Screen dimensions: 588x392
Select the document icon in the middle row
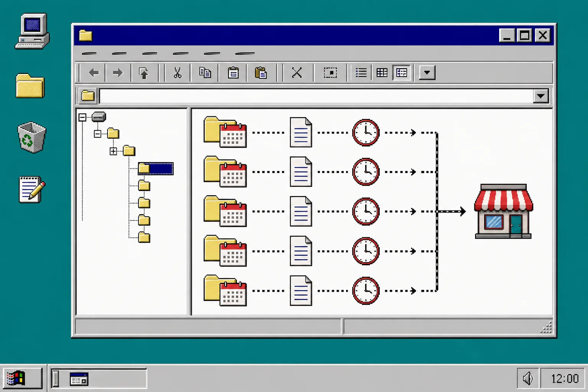tap(301, 211)
